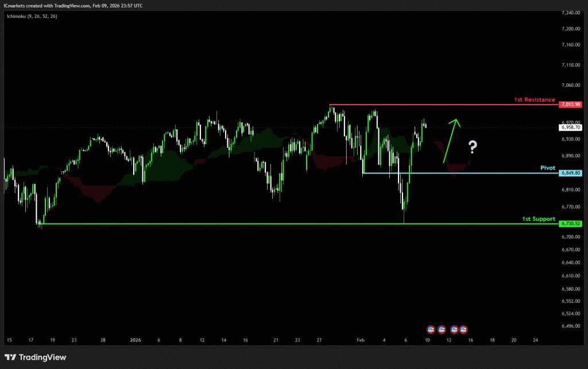Click the current price 6,958.70 label
This screenshot has width=588, height=369.
click(570, 128)
